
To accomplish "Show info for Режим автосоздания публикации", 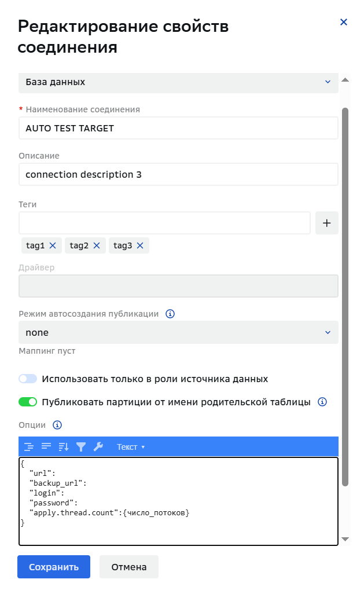I will click(170, 314).
